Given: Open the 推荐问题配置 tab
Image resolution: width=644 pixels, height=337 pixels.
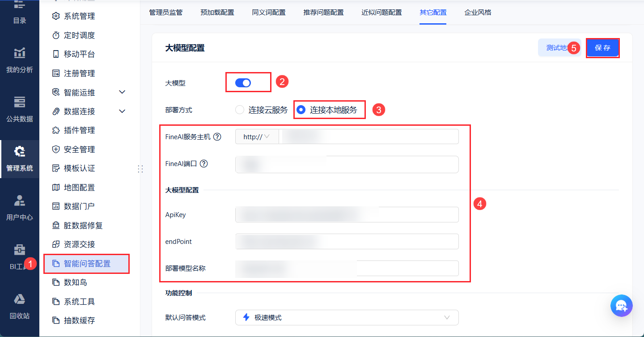Looking at the screenshot, I should [x=324, y=13].
